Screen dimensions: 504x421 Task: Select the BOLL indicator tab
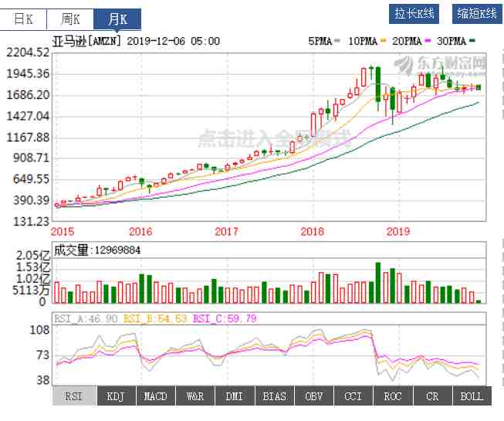pos(472,396)
